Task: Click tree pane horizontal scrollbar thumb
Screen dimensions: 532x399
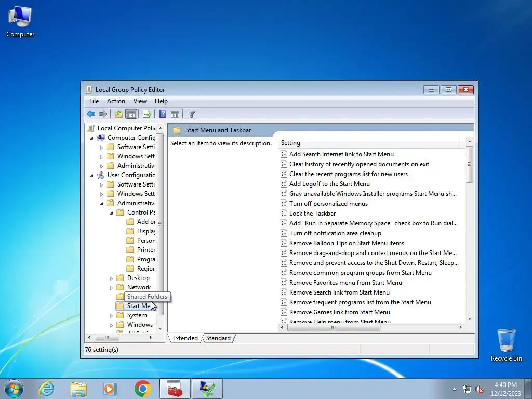Action: pyautogui.click(x=107, y=337)
